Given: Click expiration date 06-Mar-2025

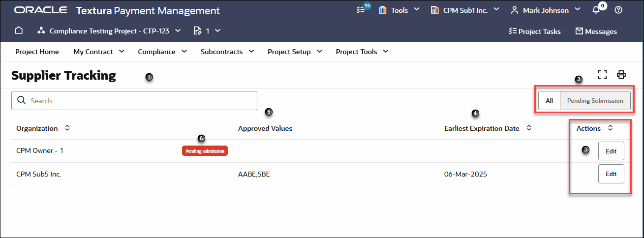Looking at the screenshot, I should tap(465, 174).
